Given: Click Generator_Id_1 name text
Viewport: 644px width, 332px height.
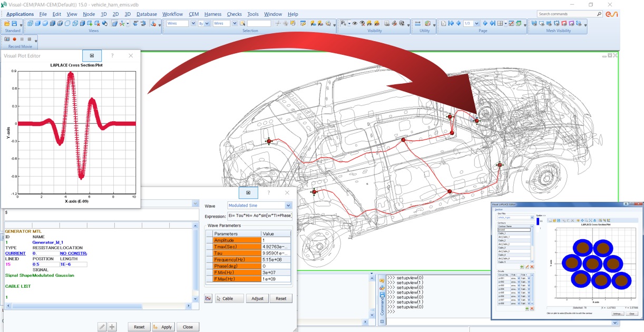Looking at the screenshot, I should pos(47,242).
